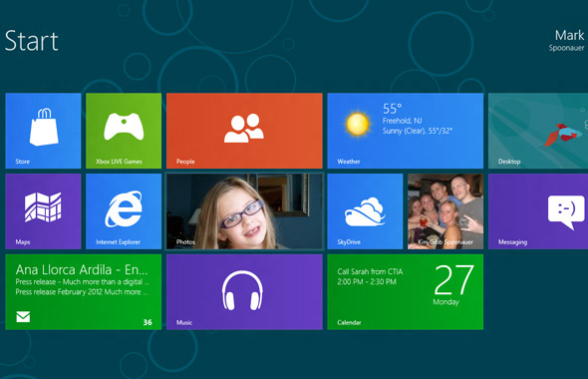Open the Music headphones tile

click(x=244, y=292)
